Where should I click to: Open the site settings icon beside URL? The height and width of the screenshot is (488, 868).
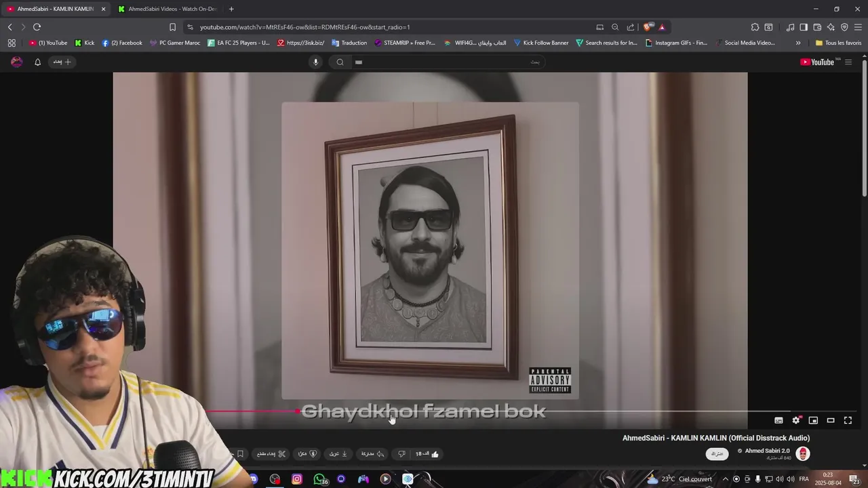[x=190, y=27]
